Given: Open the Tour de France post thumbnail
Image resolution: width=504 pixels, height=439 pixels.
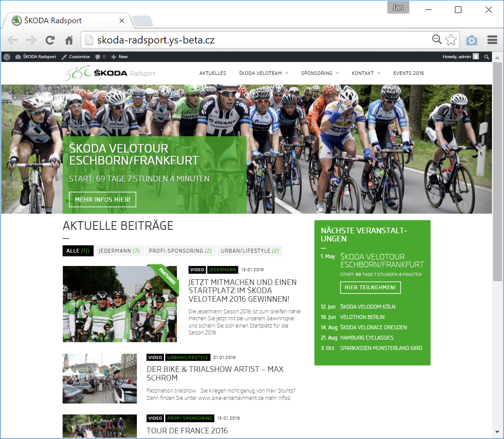Looking at the screenshot, I should [100, 426].
